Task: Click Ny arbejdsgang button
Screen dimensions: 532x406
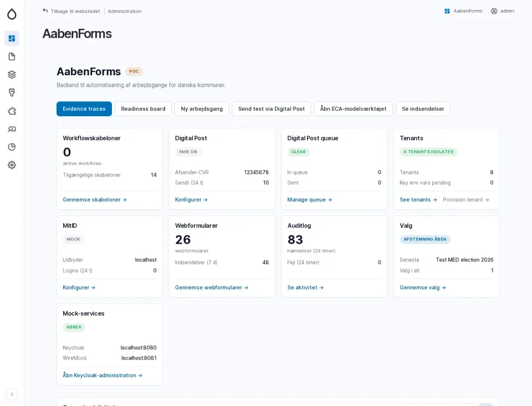Action: [202, 109]
